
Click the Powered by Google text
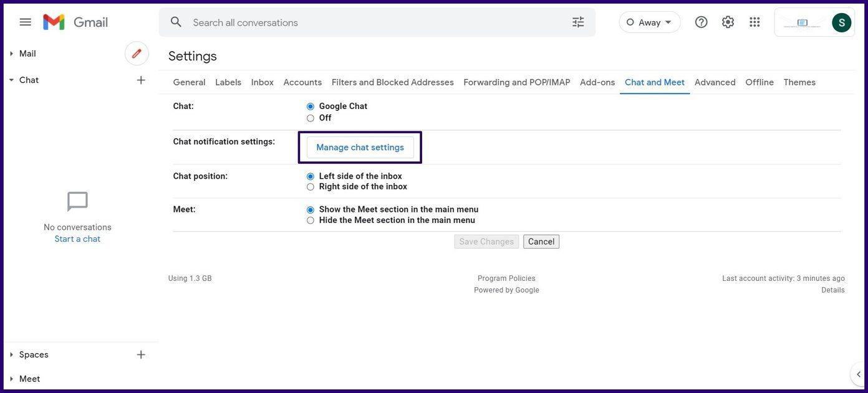506,290
